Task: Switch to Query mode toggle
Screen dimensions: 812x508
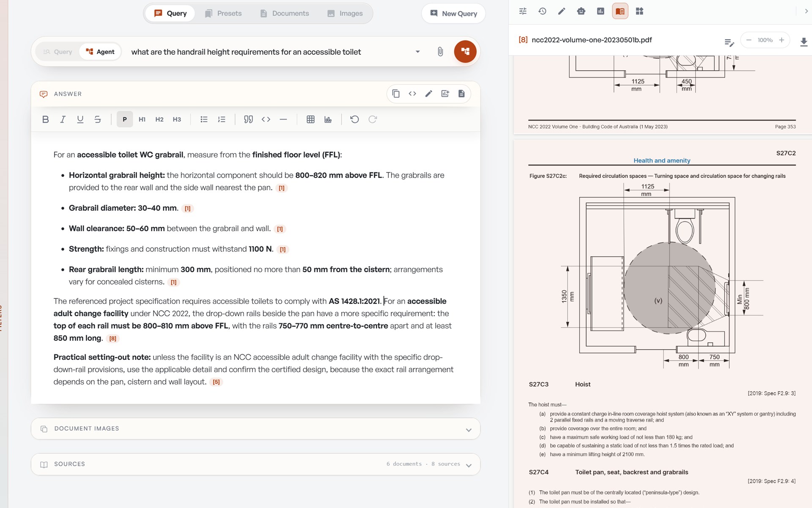Action: coord(58,52)
